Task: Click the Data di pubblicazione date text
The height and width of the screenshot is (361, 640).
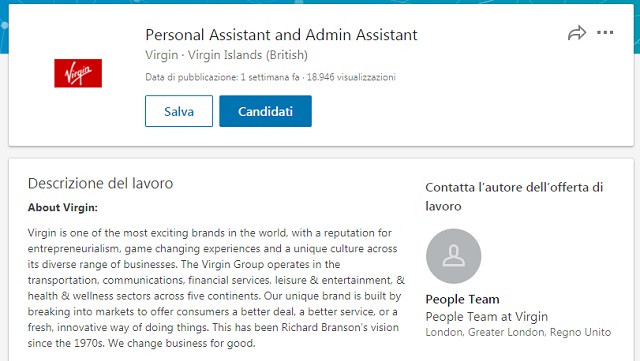Action: pos(222,77)
